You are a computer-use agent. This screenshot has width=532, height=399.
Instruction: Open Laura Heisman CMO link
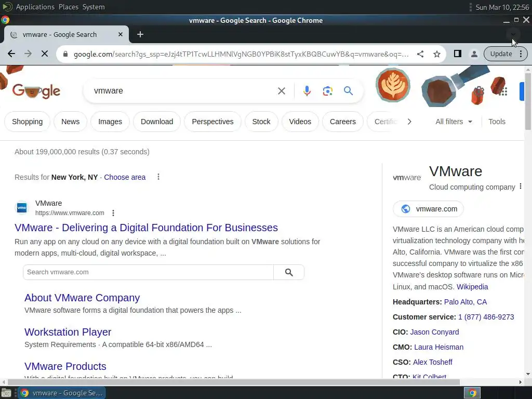(x=438, y=347)
